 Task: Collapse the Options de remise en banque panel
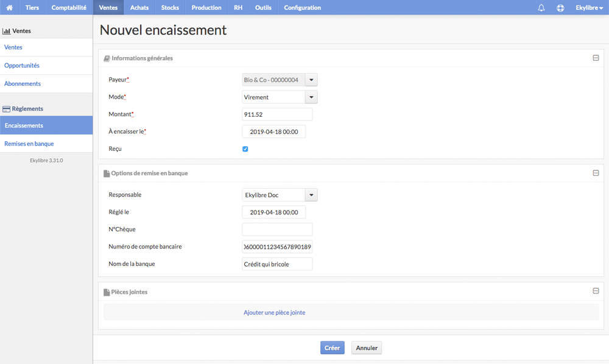[x=596, y=173]
